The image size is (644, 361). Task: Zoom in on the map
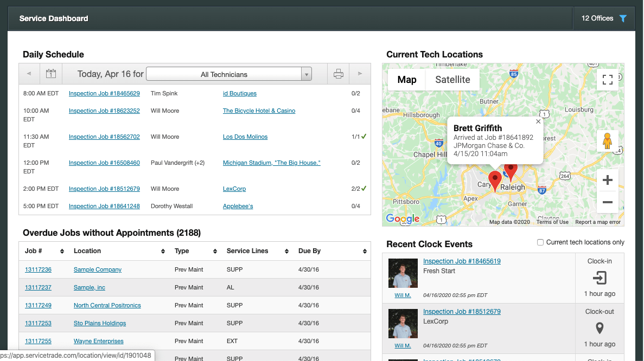pyautogui.click(x=608, y=180)
